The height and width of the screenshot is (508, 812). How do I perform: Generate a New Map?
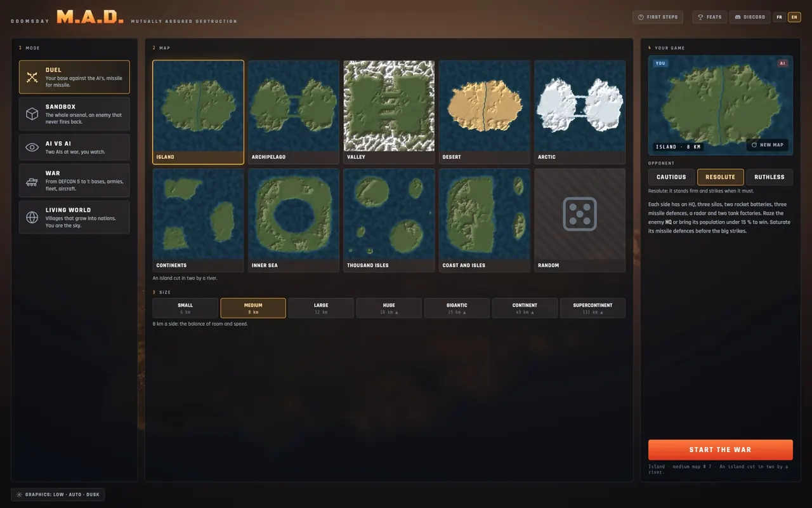[768, 145]
